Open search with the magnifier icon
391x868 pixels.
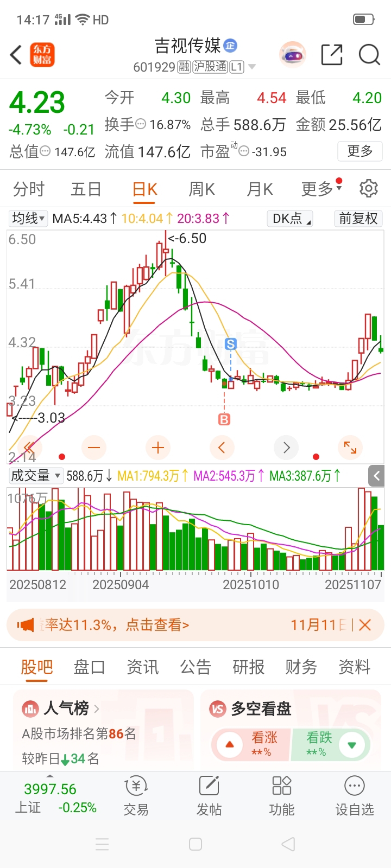[369, 54]
